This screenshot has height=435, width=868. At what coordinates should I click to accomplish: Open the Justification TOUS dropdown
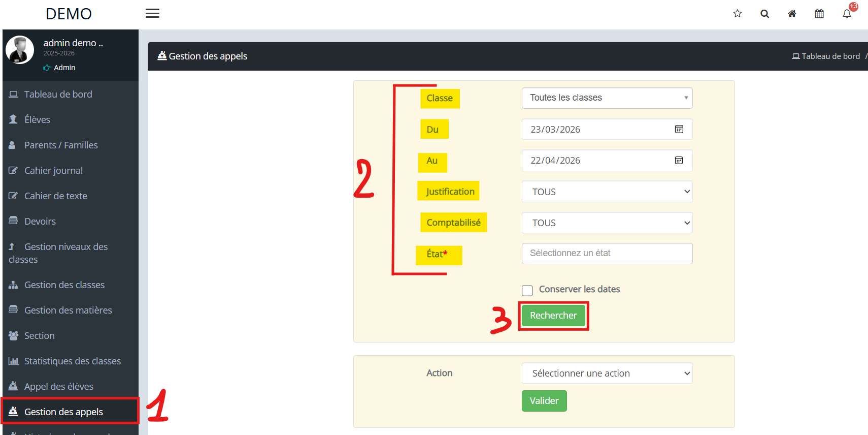pyautogui.click(x=607, y=192)
